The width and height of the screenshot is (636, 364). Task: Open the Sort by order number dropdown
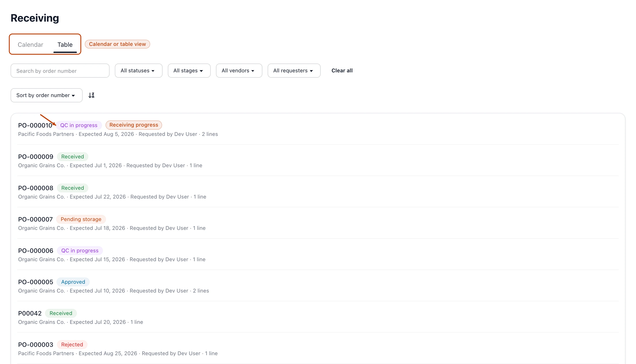(x=47, y=95)
